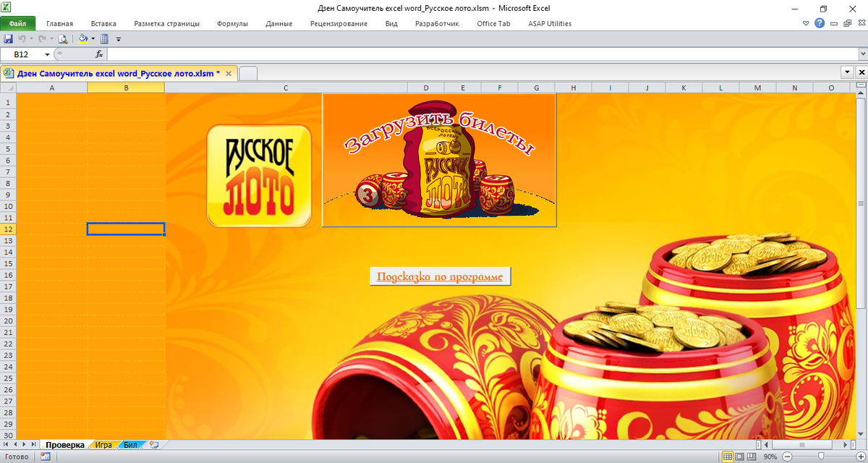Image resolution: width=868 pixels, height=463 pixels.
Task: Open Print Preview from the quick toolbar
Action: pos(63,38)
